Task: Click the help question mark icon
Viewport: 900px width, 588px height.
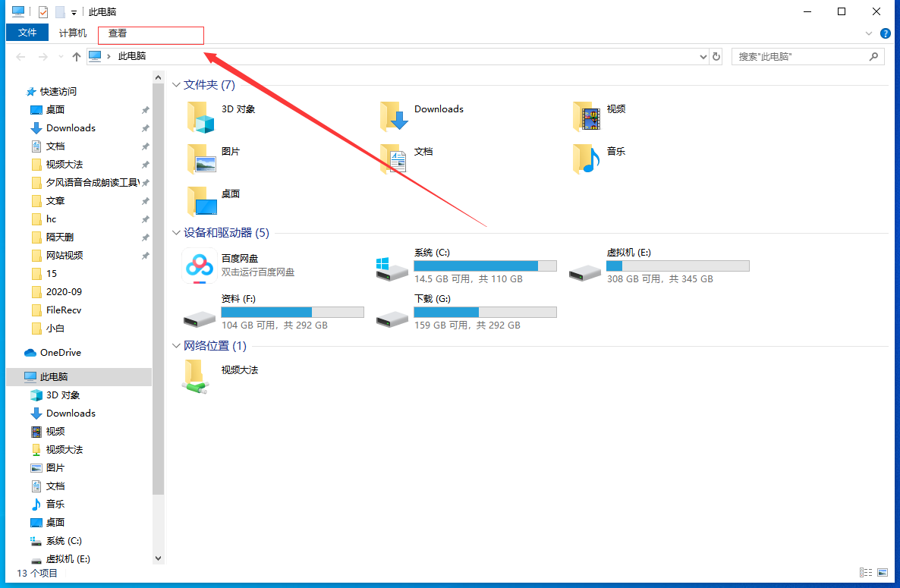Action: (x=885, y=33)
